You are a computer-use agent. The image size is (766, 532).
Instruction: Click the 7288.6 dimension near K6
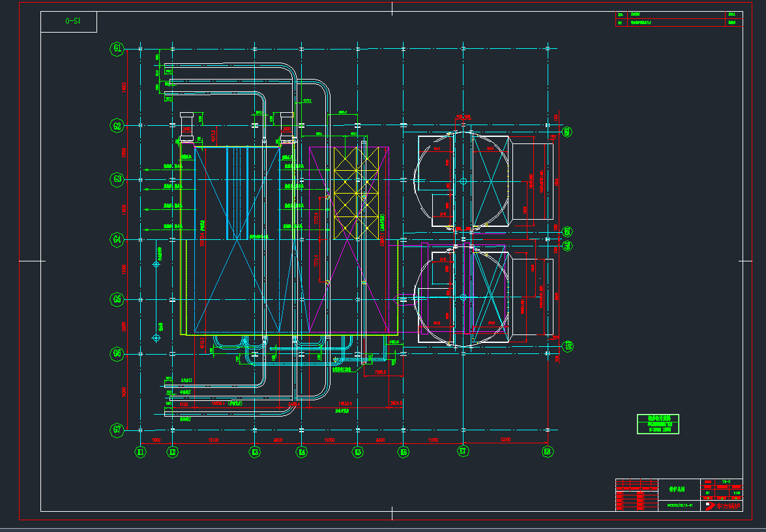point(380,373)
